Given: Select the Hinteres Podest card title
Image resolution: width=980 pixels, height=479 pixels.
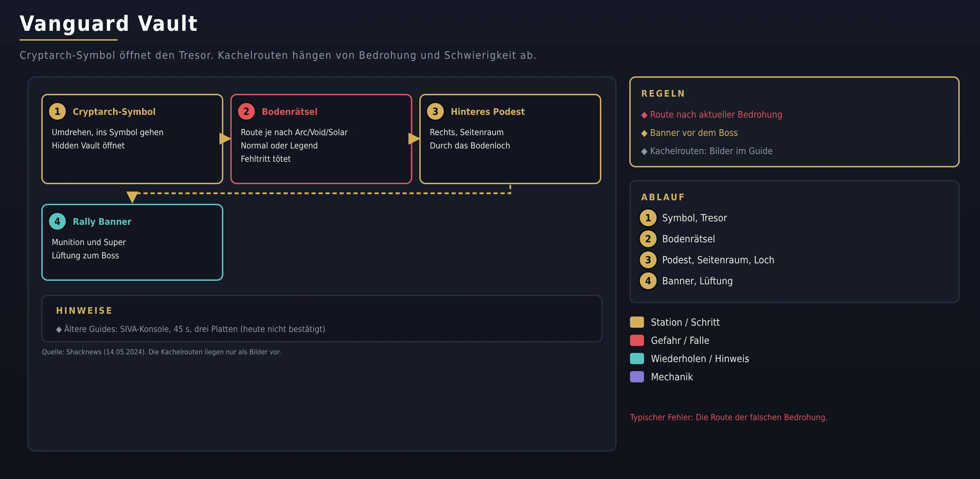Looking at the screenshot, I should 488,112.
